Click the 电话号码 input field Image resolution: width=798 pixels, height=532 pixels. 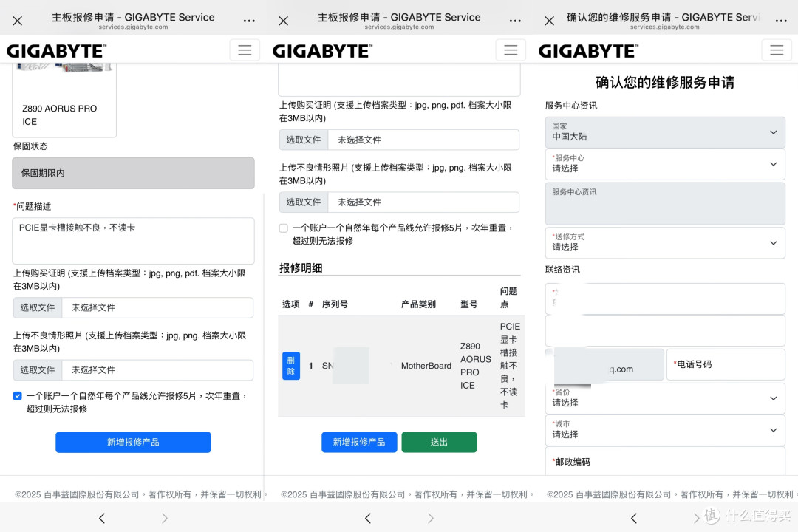[726, 364]
